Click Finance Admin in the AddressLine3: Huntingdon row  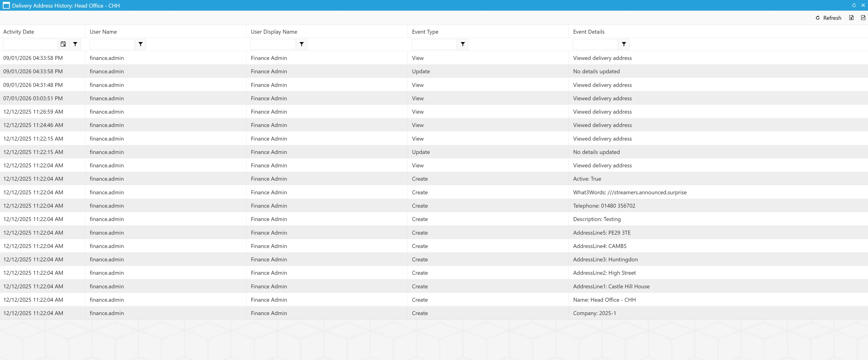tap(327, 260)
